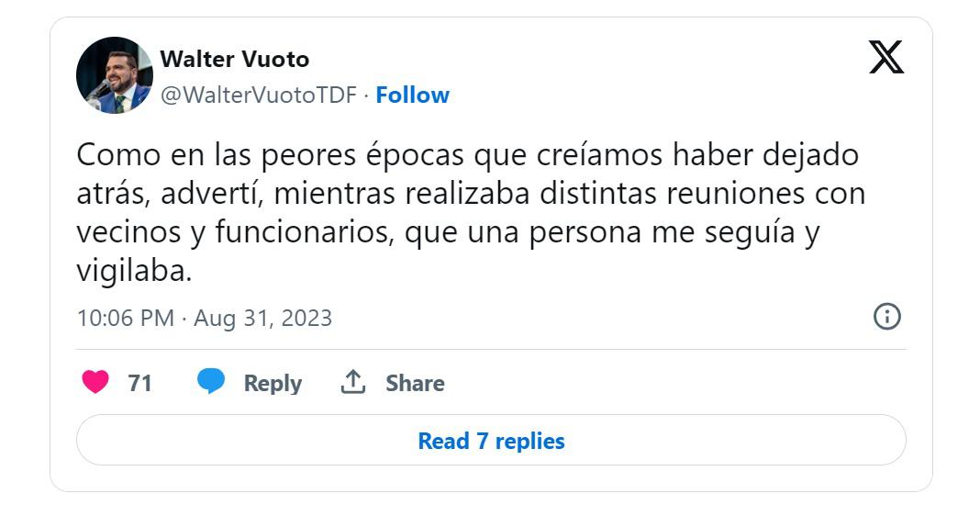Click the blue speech bubble reply icon
This screenshot has width=980, height=516.
pyautogui.click(x=211, y=381)
